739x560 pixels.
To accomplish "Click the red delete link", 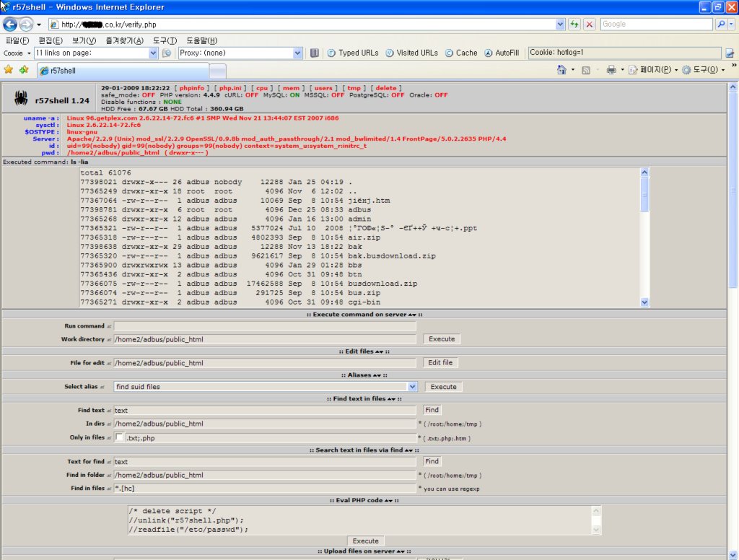I will 386,88.
